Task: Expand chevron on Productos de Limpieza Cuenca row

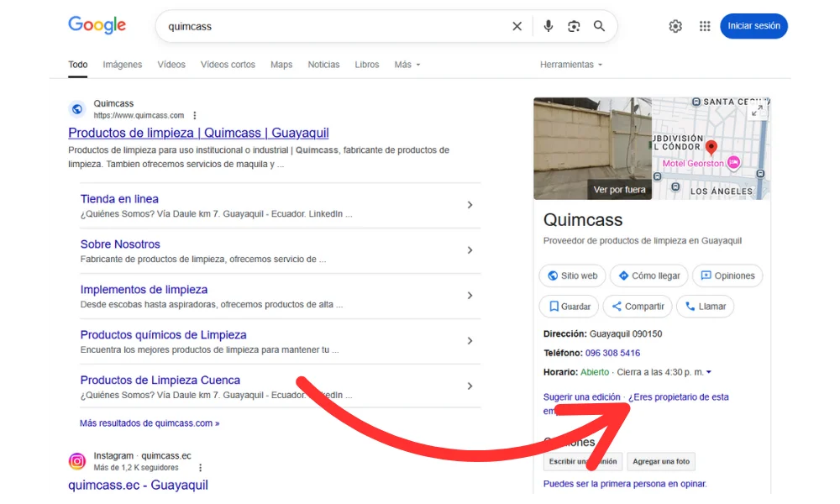Action: [x=470, y=386]
